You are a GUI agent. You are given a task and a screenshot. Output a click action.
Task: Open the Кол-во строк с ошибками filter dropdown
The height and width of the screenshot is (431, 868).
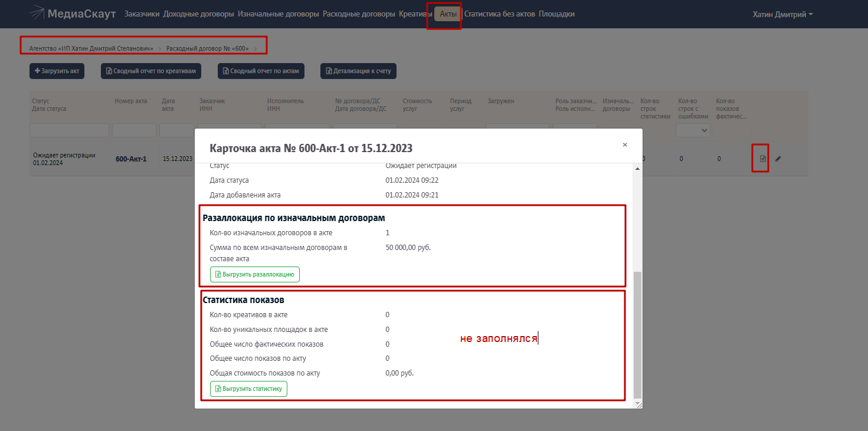click(x=693, y=130)
